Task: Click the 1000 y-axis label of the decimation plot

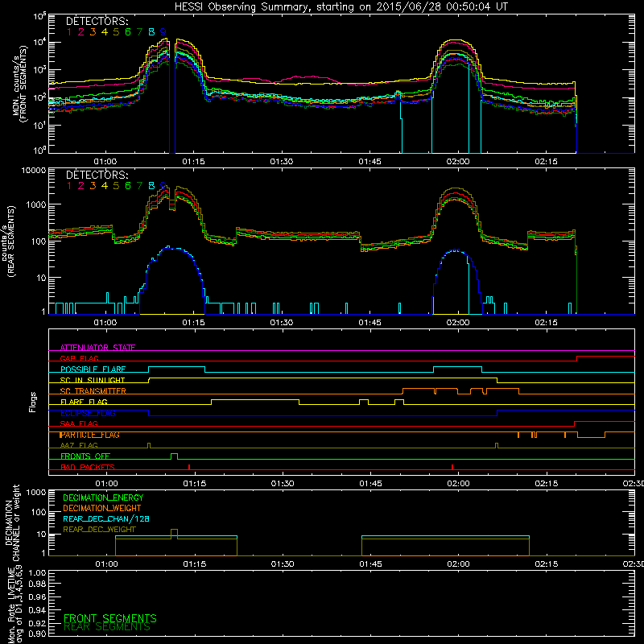Action: coord(36,493)
